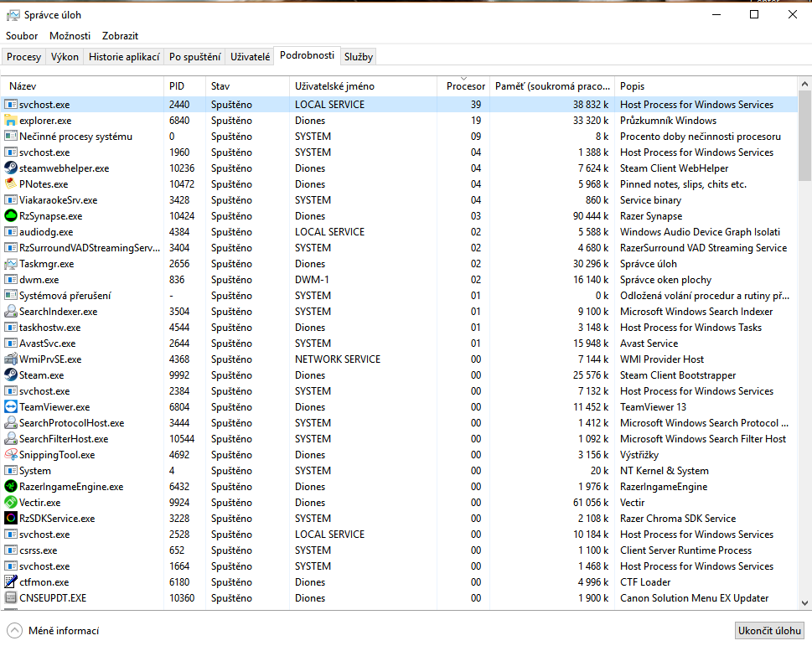The width and height of the screenshot is (812, 651).
Task: Sort by the Procesor column header
Action: pyautogui.click(x=465, y=86)
